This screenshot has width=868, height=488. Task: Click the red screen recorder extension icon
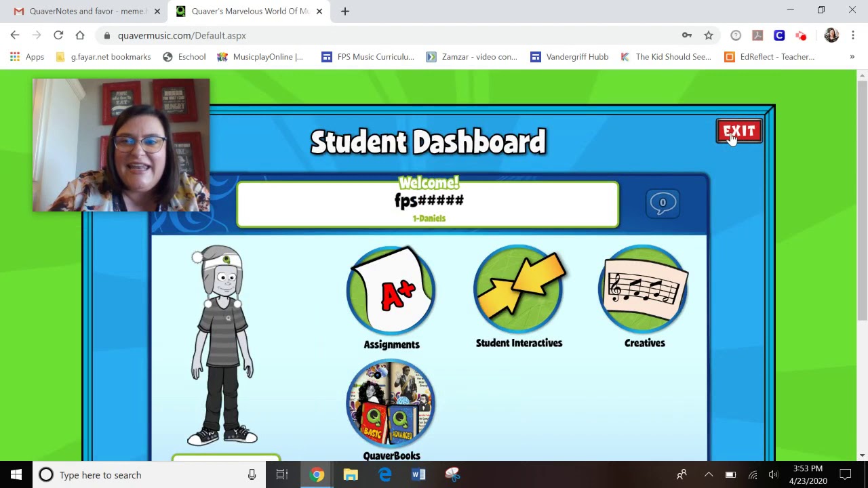pos(801,35)
